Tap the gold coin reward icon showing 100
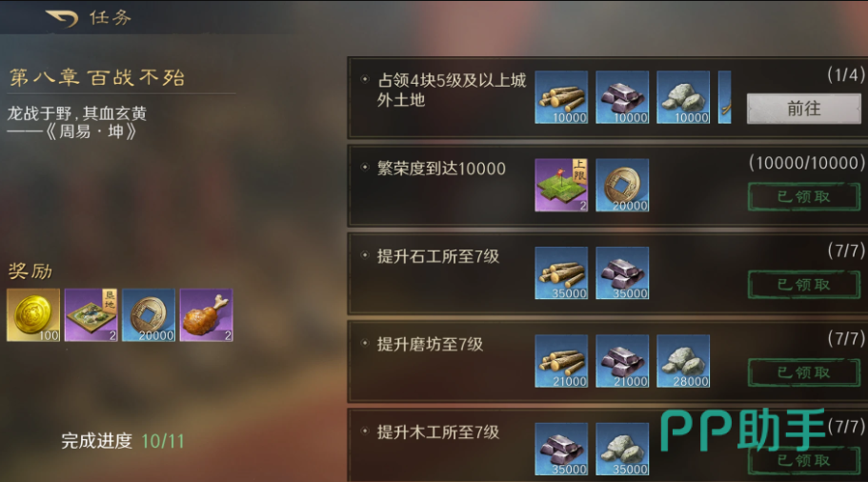The image size is (868, 482). click(33, 315)
